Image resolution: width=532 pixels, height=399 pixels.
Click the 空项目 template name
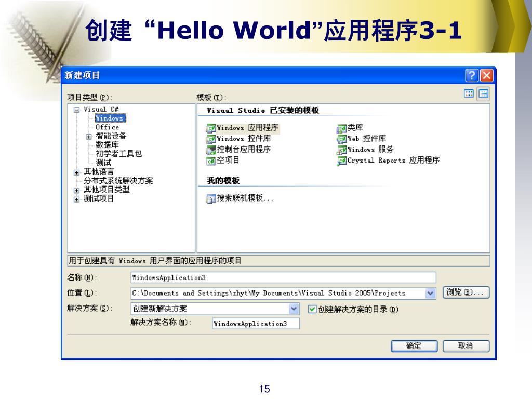(228, 160)
